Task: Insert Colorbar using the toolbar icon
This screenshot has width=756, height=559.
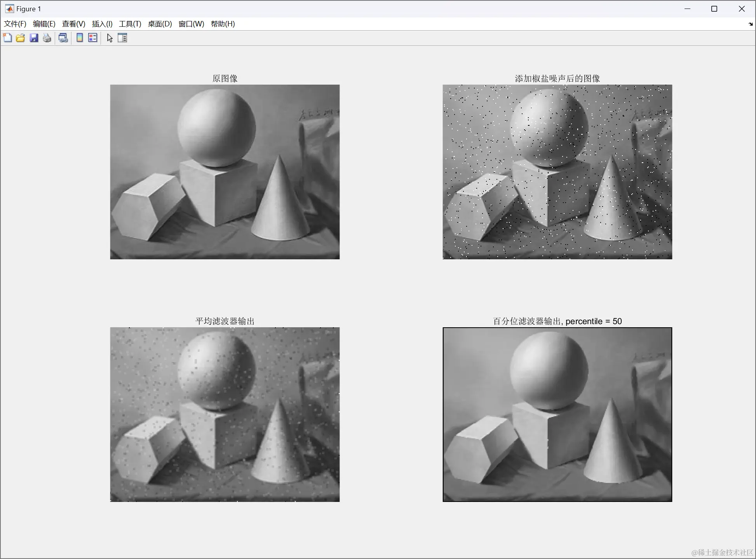Action: pyautogui.click(x=80, y=38)
